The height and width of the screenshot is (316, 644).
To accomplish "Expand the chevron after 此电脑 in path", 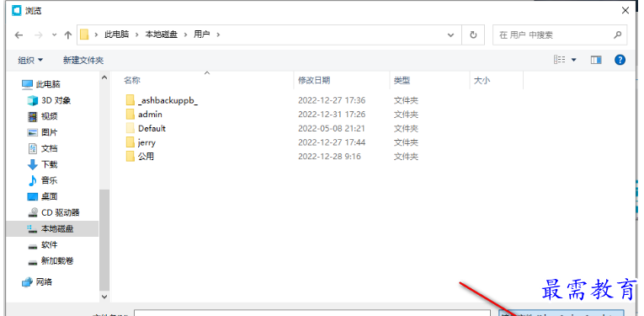I will pos(136,35).
